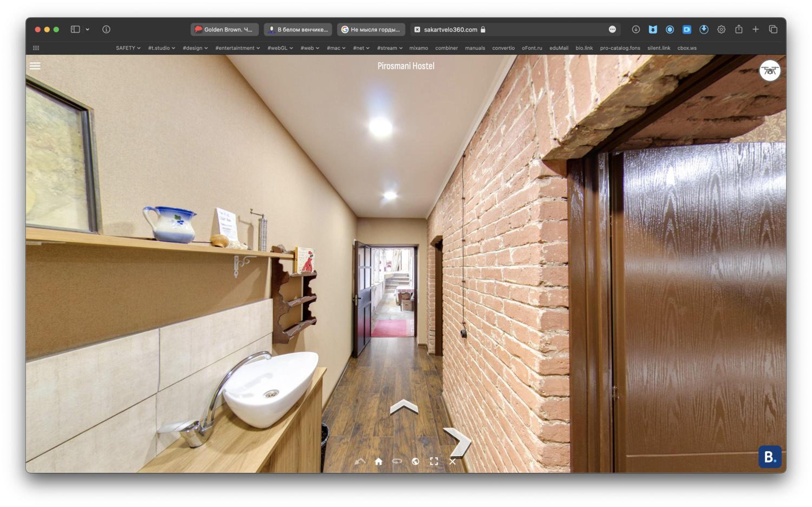Screen dimensions: 812x507
Task: Show Safari downloads
Action: pos(636,30)
